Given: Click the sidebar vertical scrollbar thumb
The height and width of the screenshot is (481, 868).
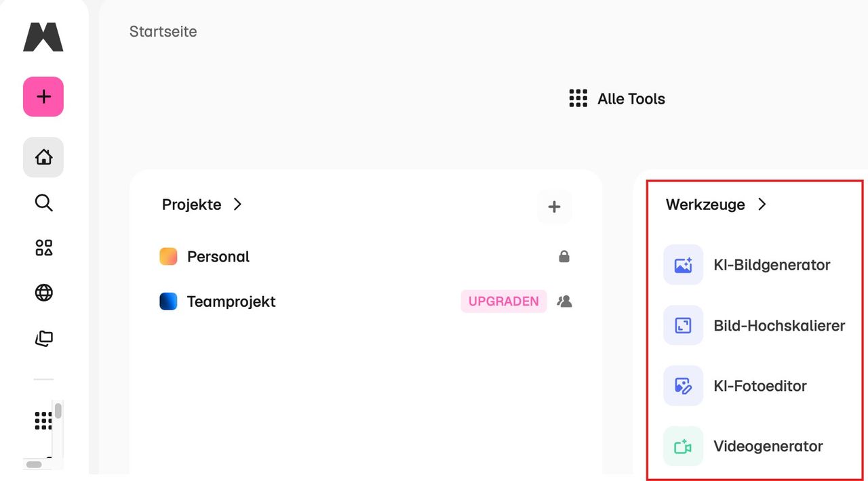Looking at the screenshot, I should pos(58,411).
